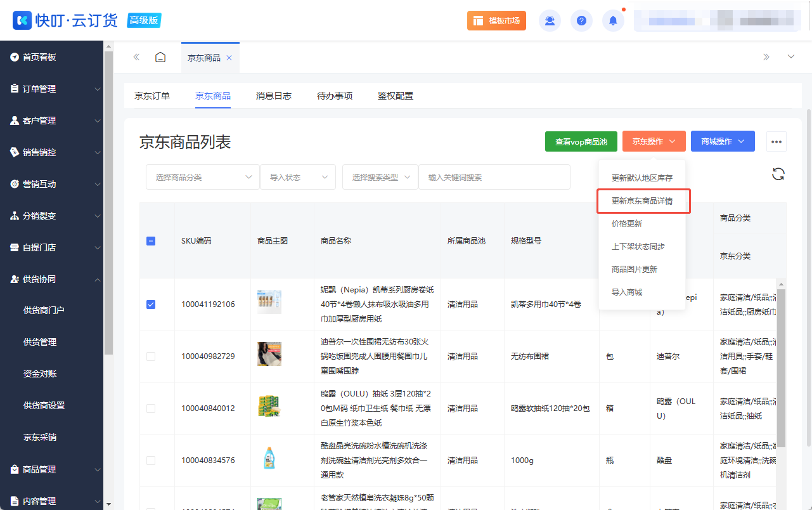The height and width of the screenshot is (510, 812).
Task: Open the notification bell icon
Action: point(613,20)
